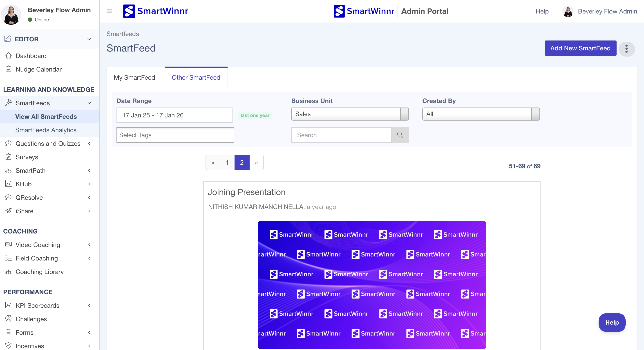Click user avatar in top header
This screenshot has height=350, width=644.
568,11
